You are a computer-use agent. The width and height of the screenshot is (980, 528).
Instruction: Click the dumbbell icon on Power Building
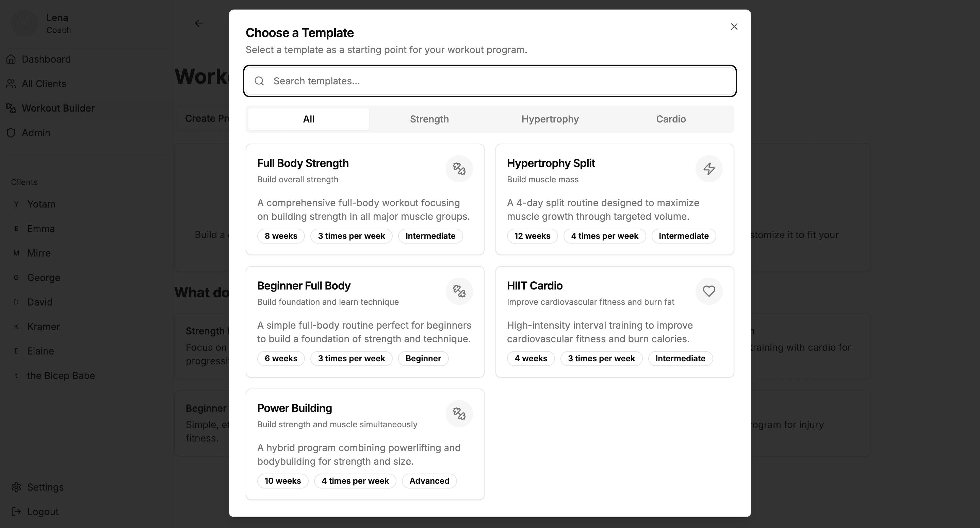459,413
